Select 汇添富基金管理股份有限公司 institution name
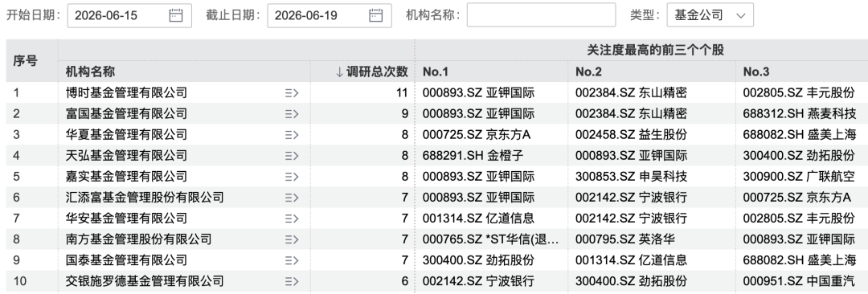This screenshot has height=294, width=868. pos(145,198)
